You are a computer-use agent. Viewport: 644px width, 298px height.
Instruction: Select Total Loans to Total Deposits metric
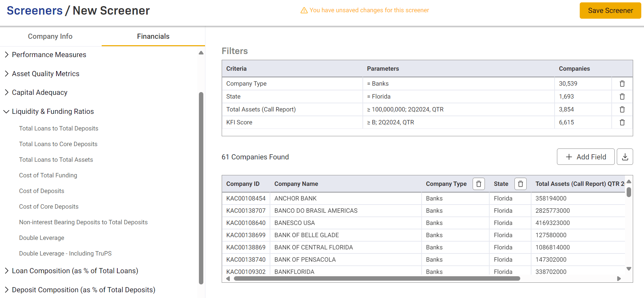[58, 128]
